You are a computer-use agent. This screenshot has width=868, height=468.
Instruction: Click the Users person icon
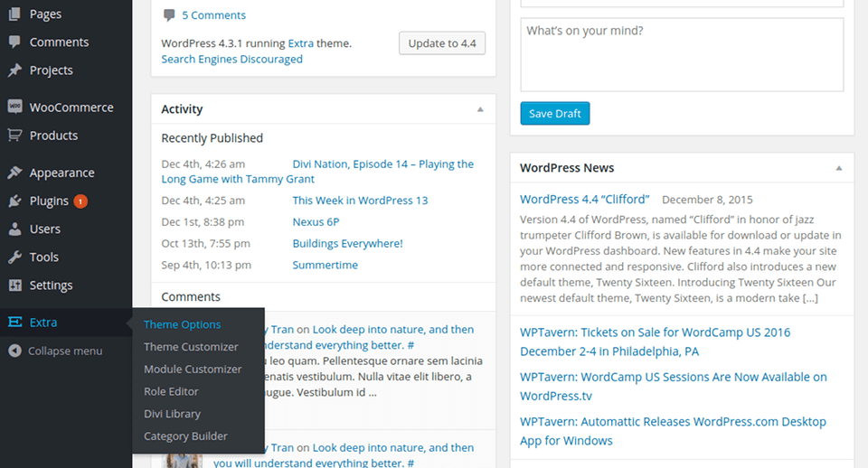[x=14, y=229]
